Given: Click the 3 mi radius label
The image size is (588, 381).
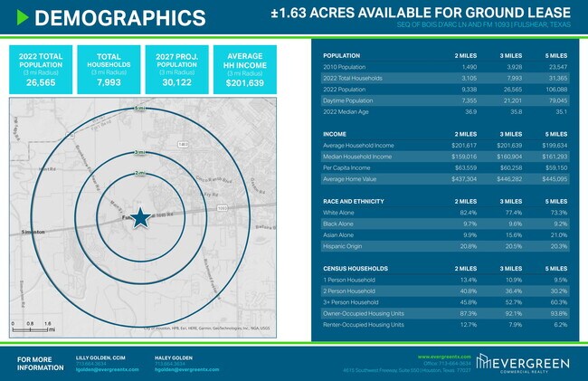Looking at the screenshot, I should click(x=139, y=152).
